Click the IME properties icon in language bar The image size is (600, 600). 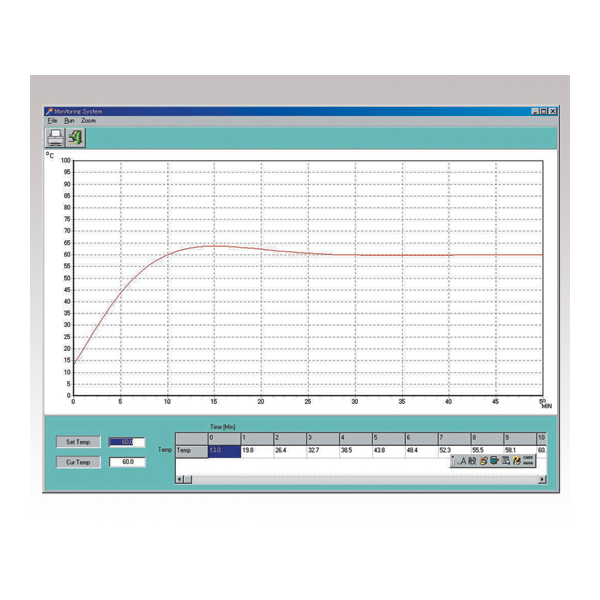[x=506, y=461]
